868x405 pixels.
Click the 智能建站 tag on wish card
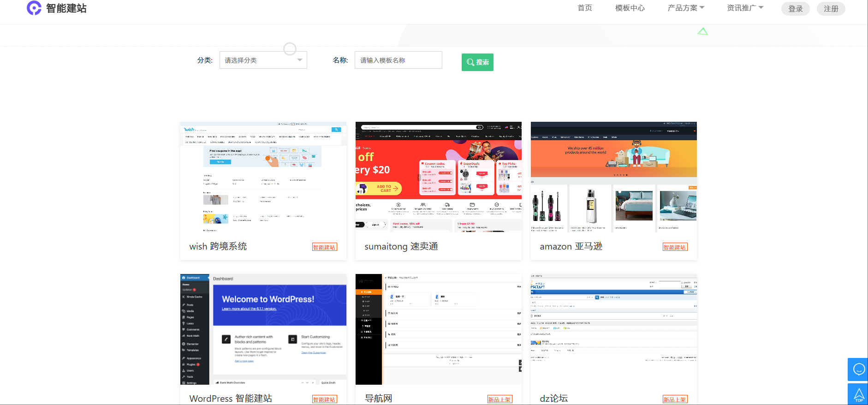tap(325, 247)
